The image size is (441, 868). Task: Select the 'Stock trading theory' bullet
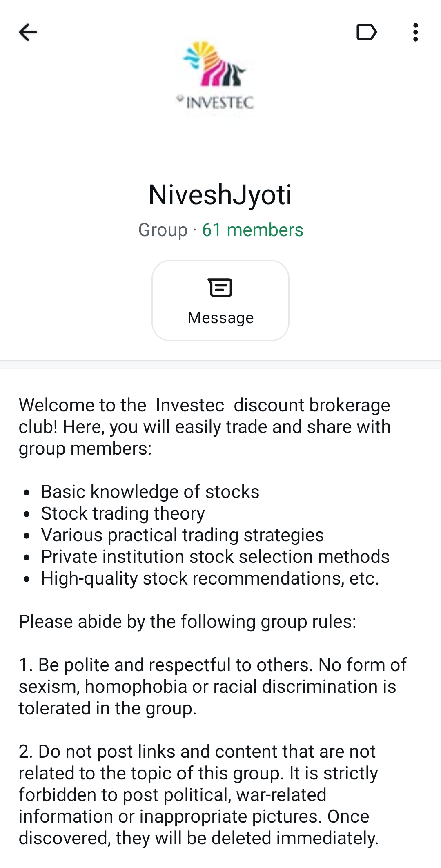(122, 513)
